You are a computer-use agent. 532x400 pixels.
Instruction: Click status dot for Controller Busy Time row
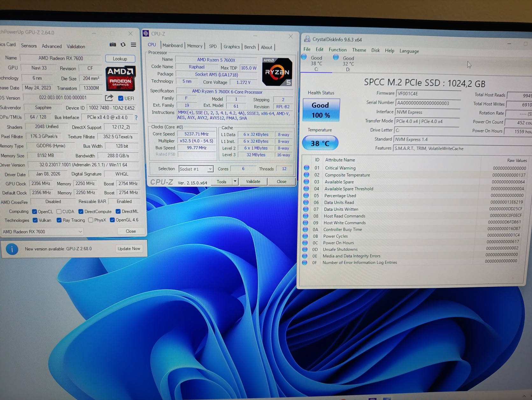coord(305,229)
